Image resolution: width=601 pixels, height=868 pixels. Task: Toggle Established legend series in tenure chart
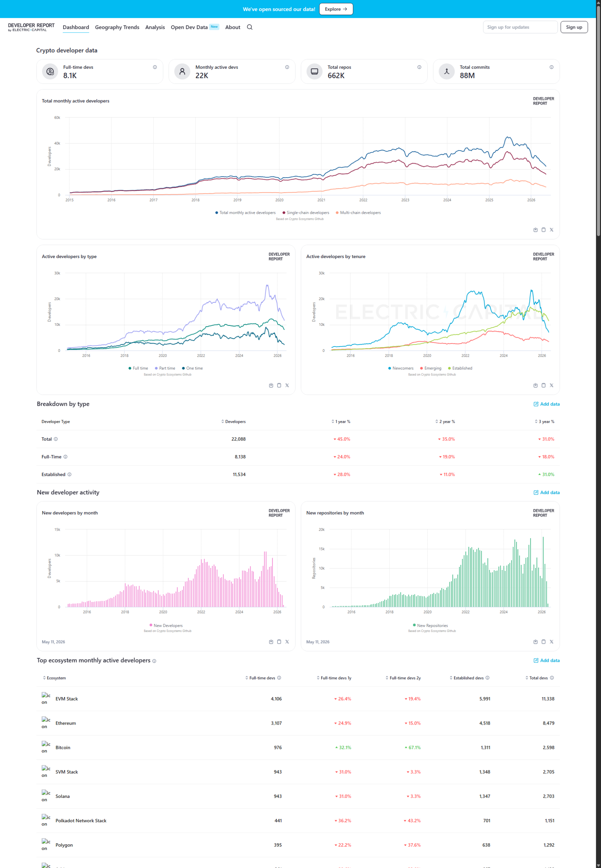point(460,368)
